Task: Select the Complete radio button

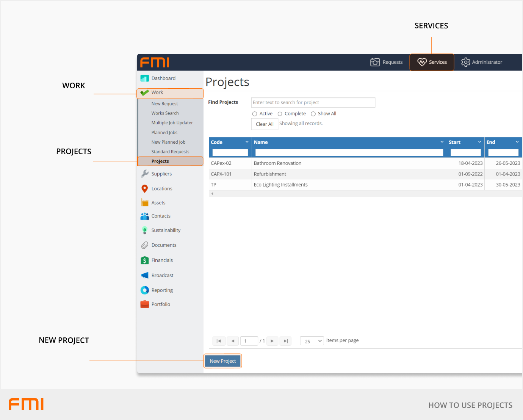Action: [x=280, y=114]
